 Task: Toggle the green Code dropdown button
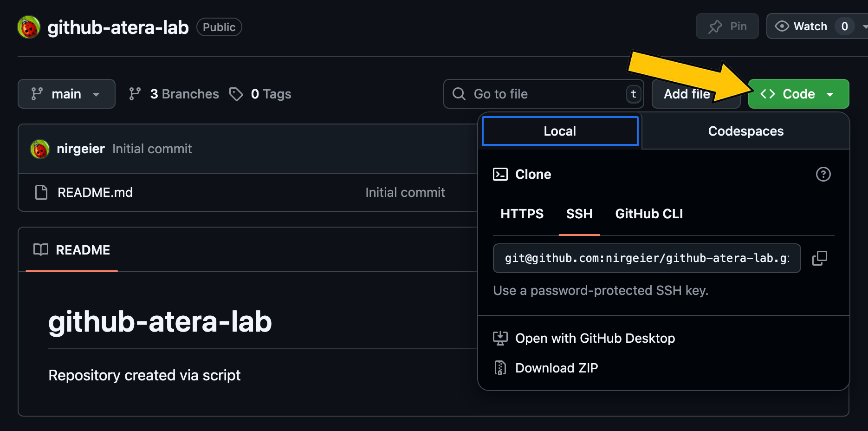799,94
